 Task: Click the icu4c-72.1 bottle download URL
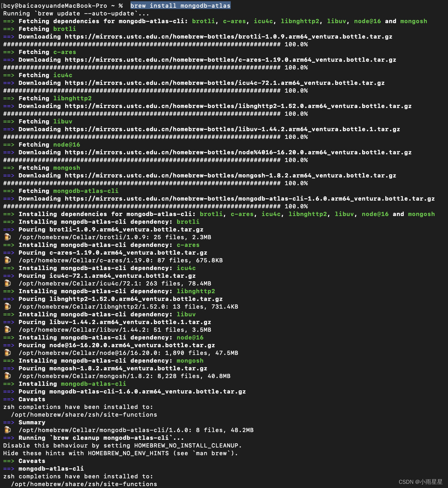[x=225, y=83]
